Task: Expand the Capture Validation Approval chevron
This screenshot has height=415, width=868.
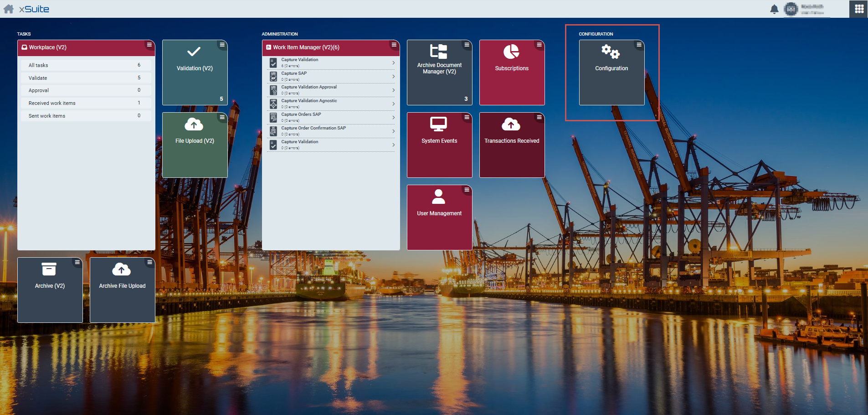Action: pos(393,90)
